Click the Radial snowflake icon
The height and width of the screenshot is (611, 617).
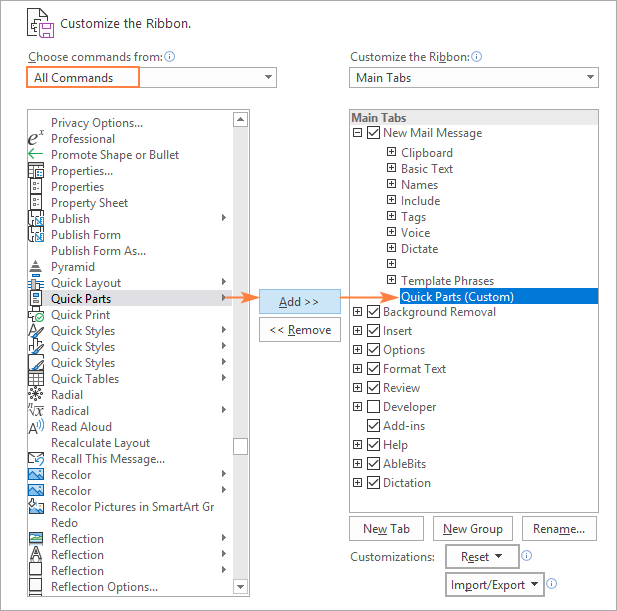[x=36, y=395]
